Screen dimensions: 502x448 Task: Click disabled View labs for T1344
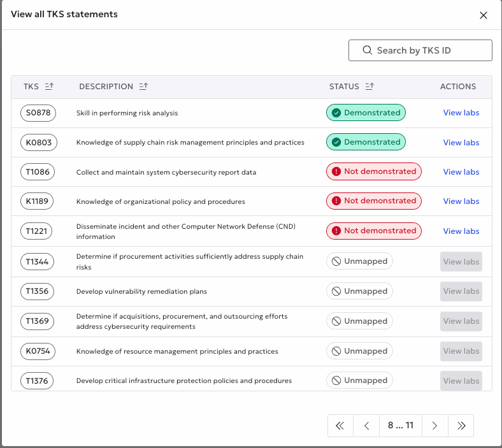461,262
